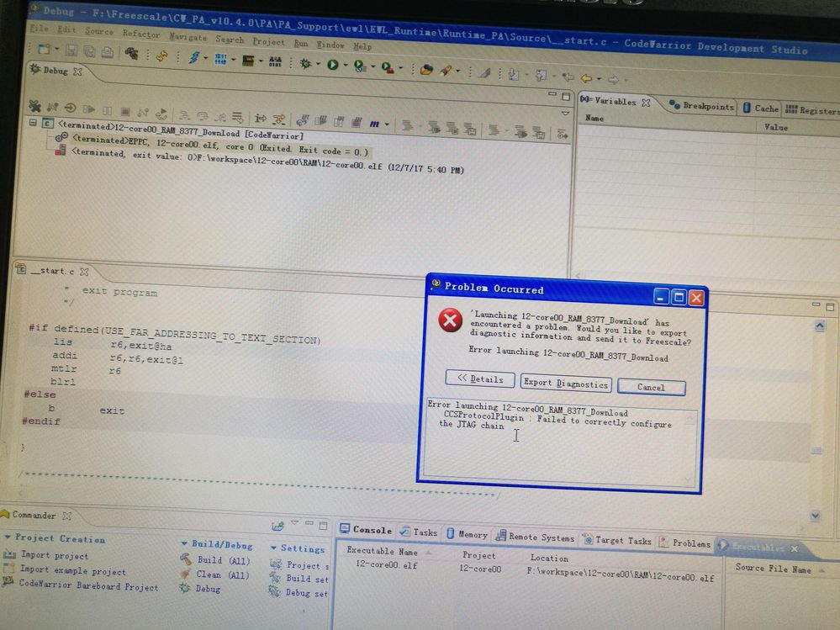Open the Source menu
Screen dimensions: 840x630
[x=99, y=31]
